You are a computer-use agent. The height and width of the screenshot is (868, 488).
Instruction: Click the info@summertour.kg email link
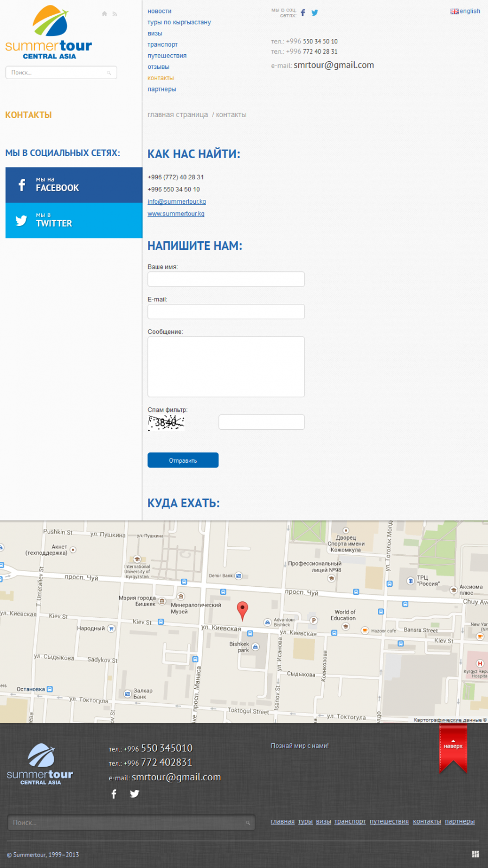pos(177,202)
